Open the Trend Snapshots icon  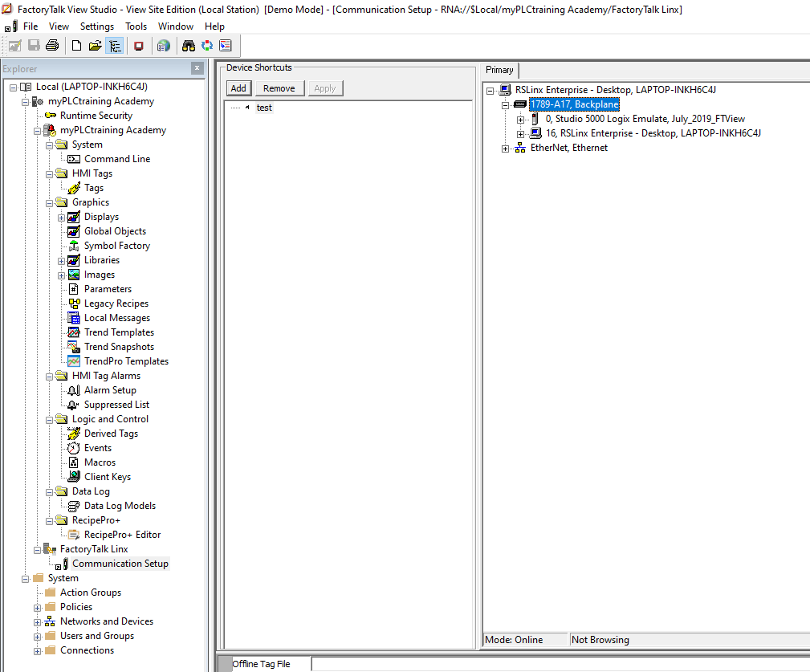pos(74,347)
